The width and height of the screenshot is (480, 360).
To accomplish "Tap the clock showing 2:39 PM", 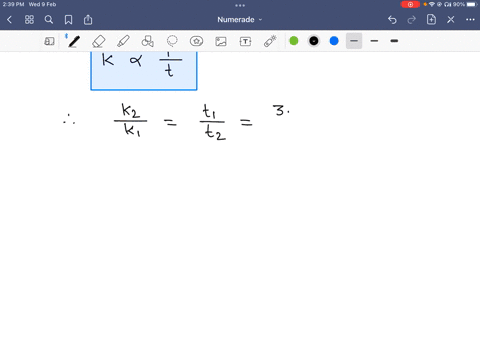I will 13,4.
